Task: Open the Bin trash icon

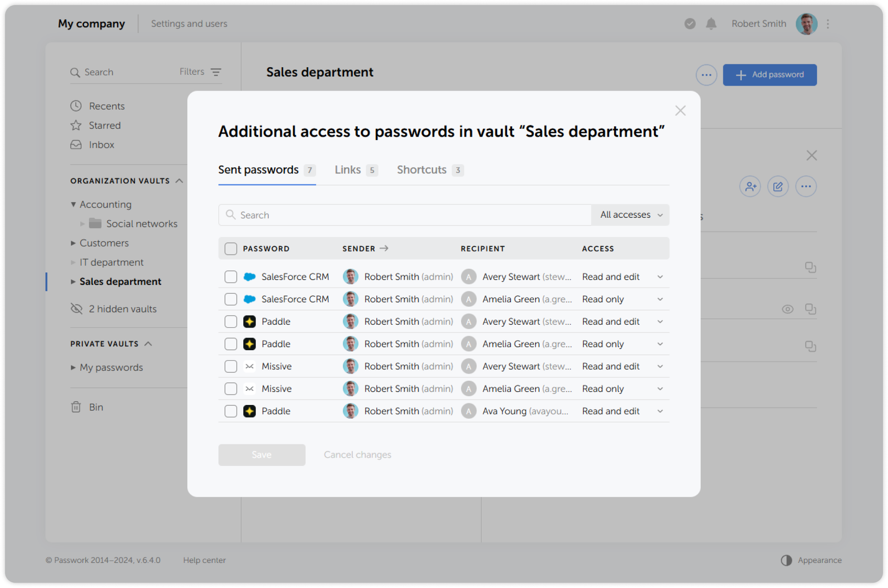Action: coord(76,407)
